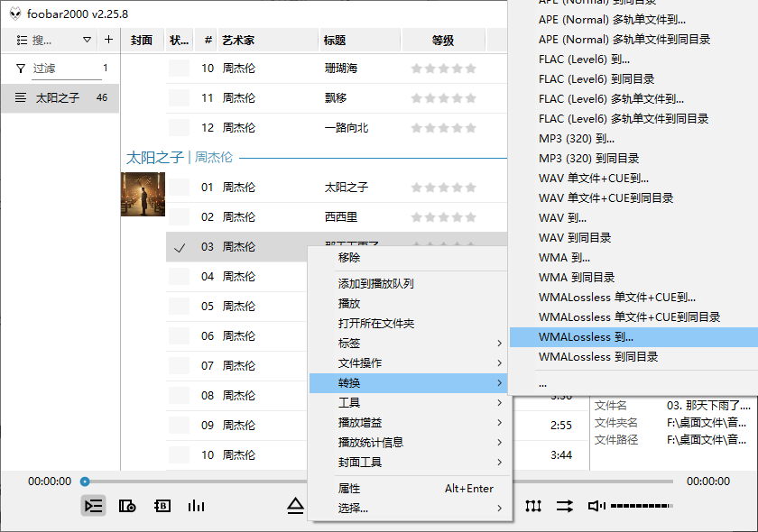Select track 01 太阳之子
758x532 pixels.
337,187
